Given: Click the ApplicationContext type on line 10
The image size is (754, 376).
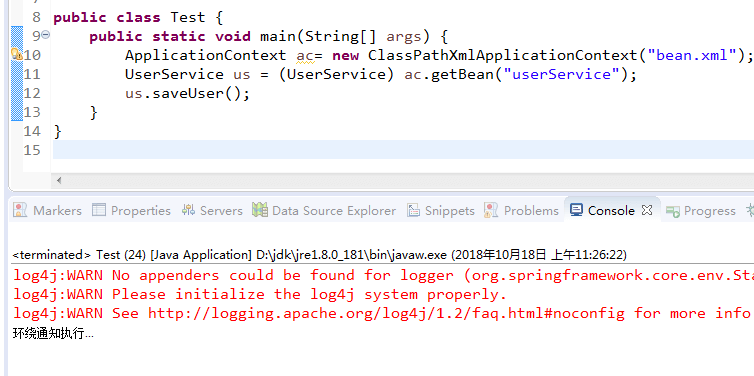Looking at the screenshot, I should [x=205, y=55].
